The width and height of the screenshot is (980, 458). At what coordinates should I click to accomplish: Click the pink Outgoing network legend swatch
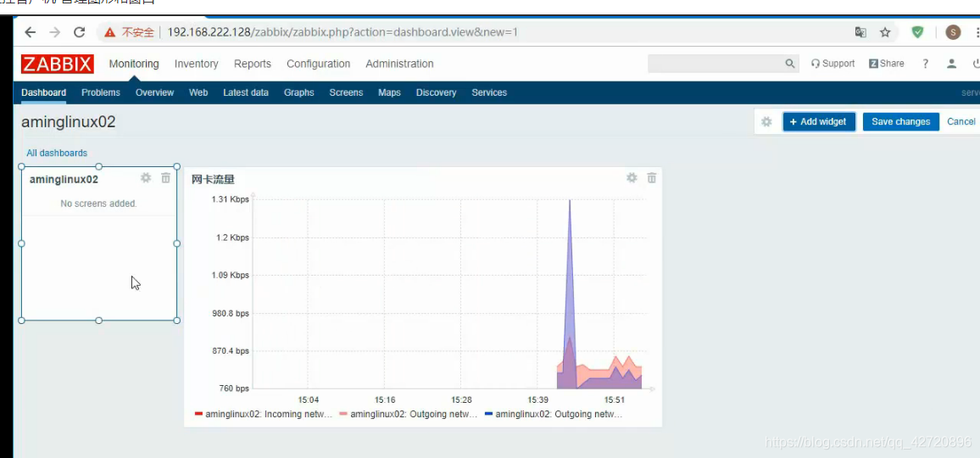[343, 414]
